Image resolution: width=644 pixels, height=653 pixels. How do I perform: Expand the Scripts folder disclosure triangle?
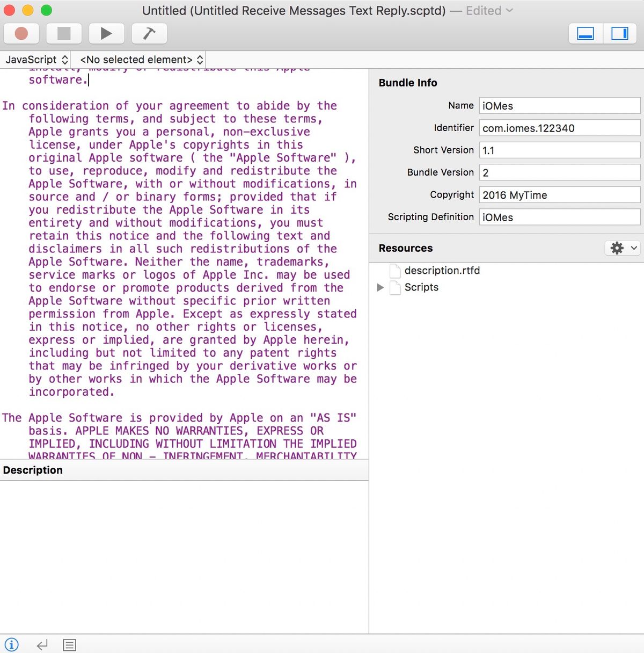380,287
